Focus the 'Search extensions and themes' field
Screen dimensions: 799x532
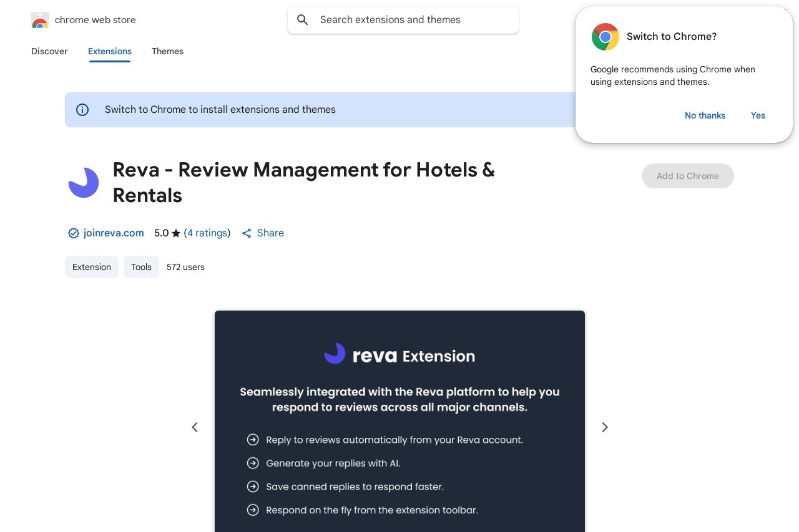pyautogui.click(x=403, y=20)
